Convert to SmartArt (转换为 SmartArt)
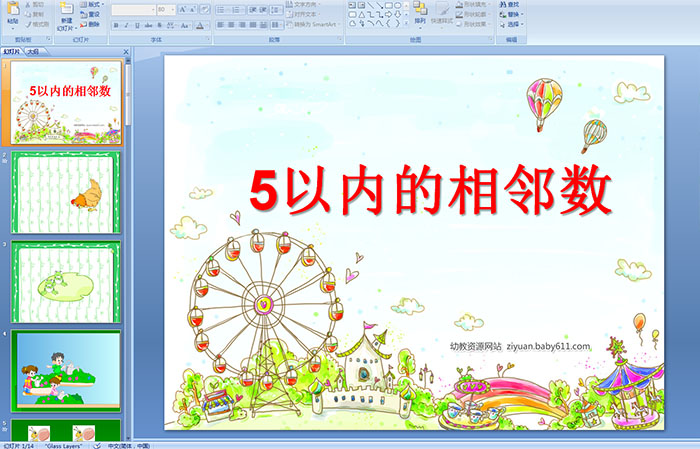The width and height of the screenshot is (700, 449). pos(313,24)
